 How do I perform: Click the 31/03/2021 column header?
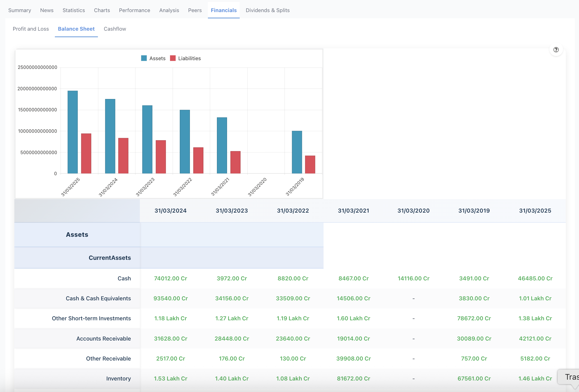353,211
